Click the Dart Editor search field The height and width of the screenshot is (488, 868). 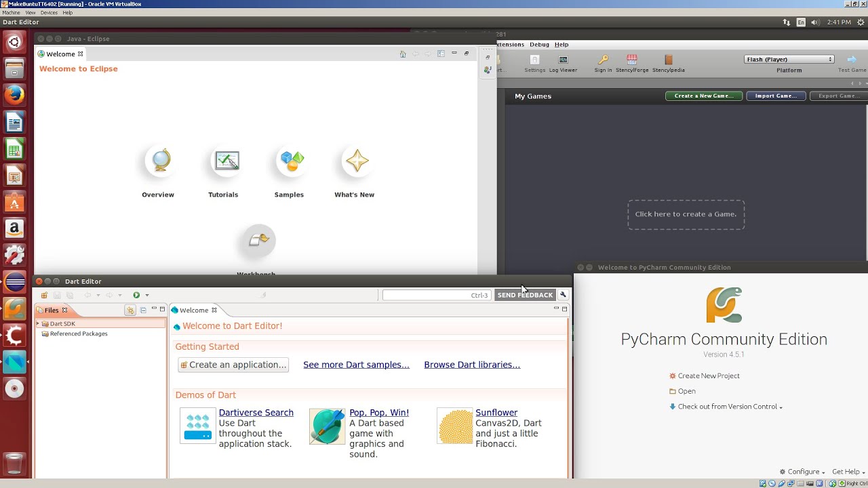pos(437,295)
